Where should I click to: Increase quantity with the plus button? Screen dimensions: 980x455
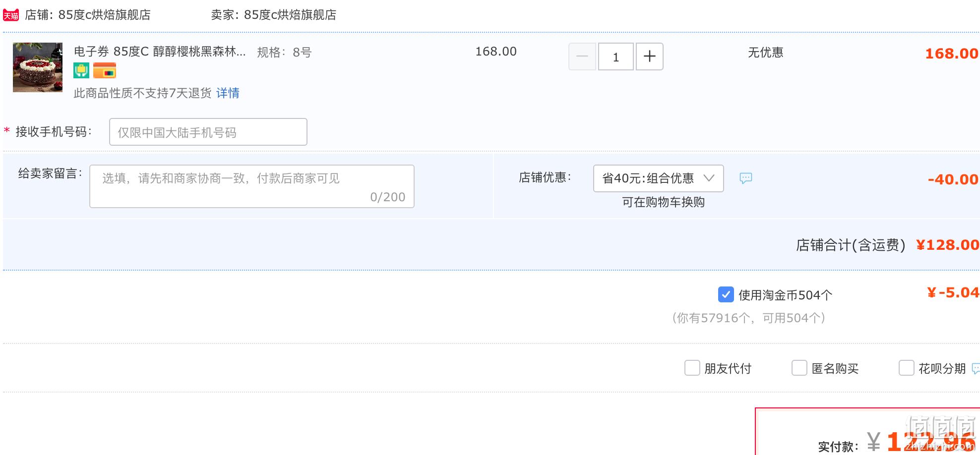[650, 57]
